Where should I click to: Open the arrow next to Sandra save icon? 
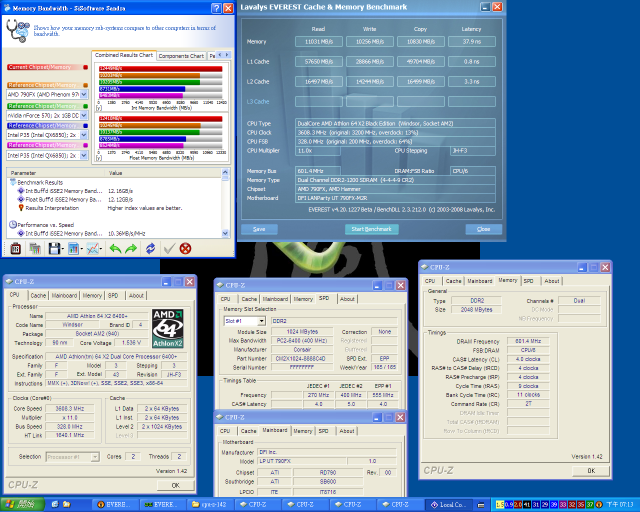click(62, 249)
